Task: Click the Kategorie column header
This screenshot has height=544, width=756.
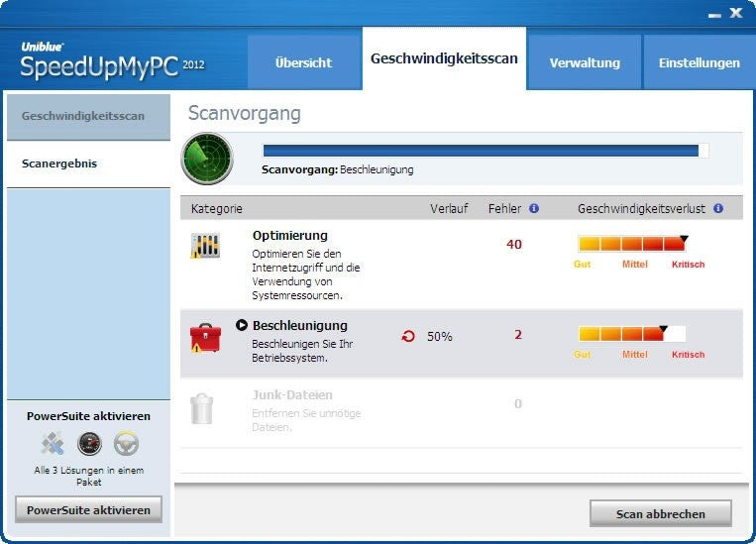Action: click(x=216, y=209)
